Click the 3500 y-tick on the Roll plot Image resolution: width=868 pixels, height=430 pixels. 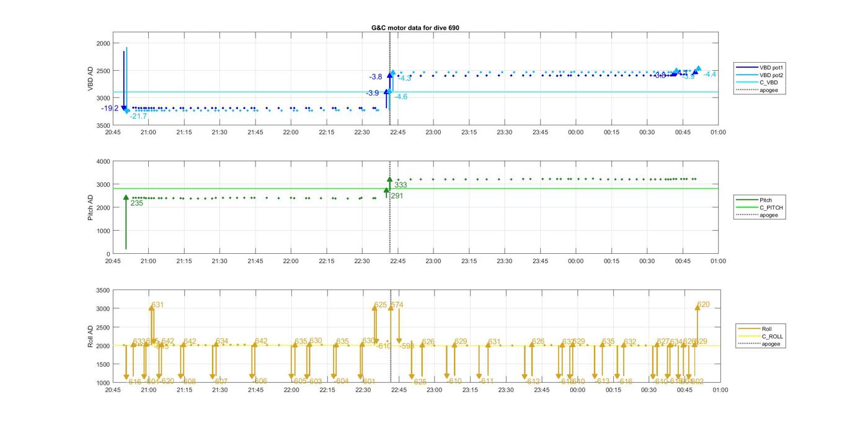tap(102, 290)
